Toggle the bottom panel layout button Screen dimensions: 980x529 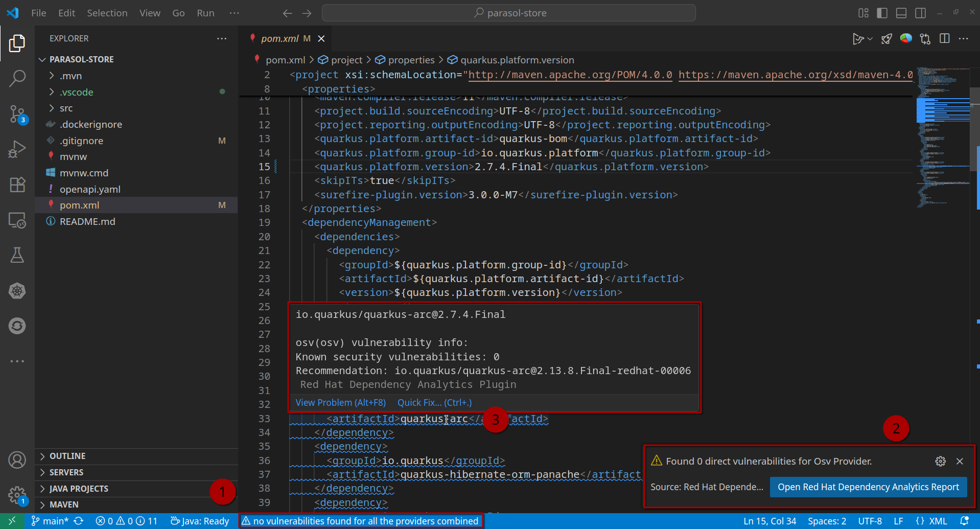901,13
